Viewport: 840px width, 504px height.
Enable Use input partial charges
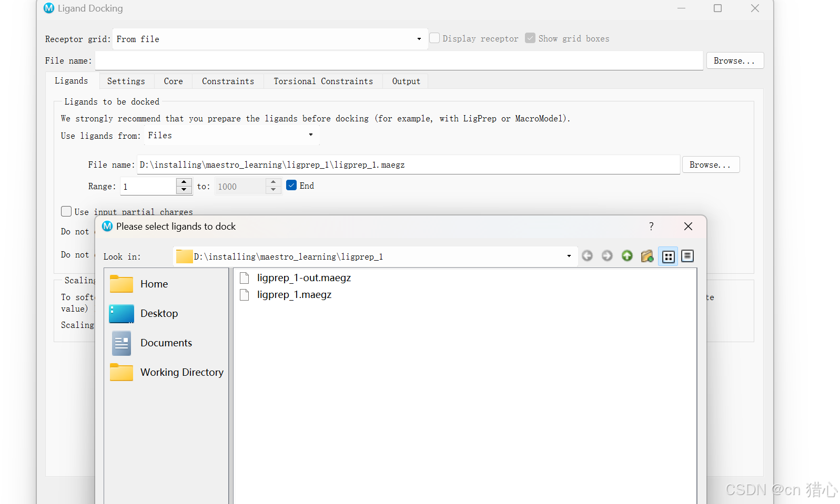tap(66, 211)
